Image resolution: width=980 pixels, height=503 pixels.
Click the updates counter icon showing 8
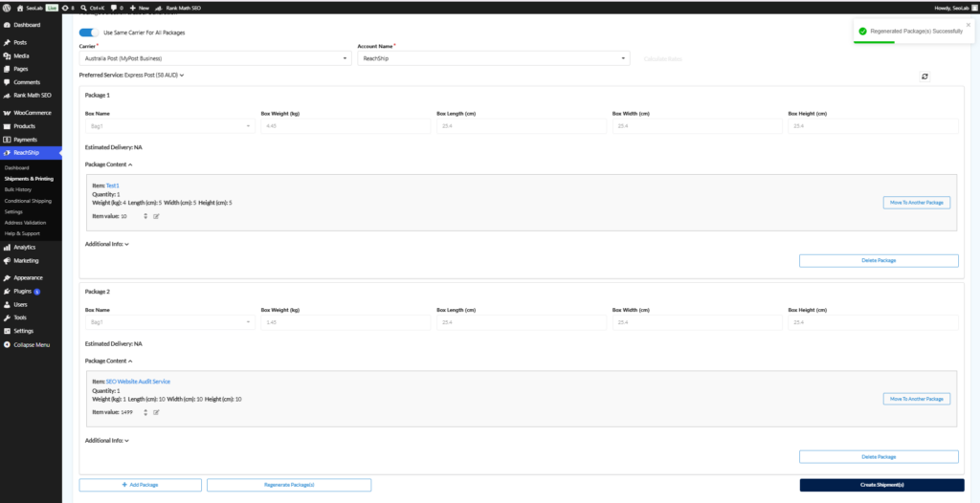pyautogui.click(x=65, y=8)
